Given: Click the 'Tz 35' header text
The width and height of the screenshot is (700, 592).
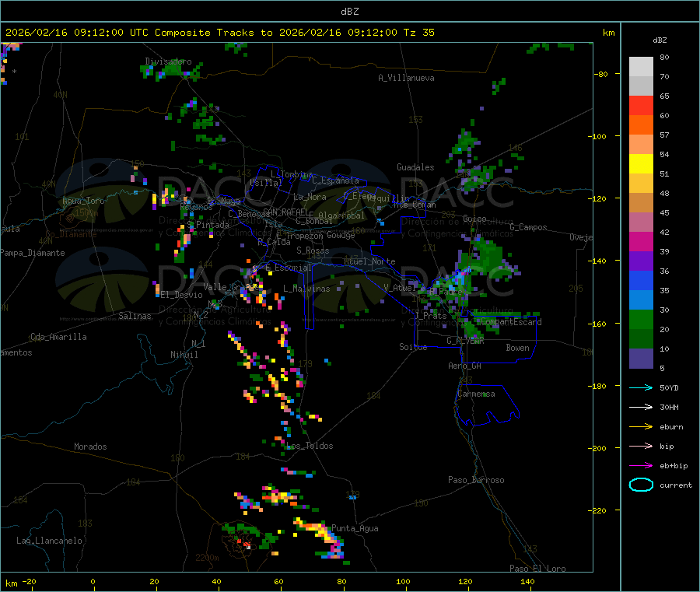Looking at the screenshot, I should click(419, 33).
